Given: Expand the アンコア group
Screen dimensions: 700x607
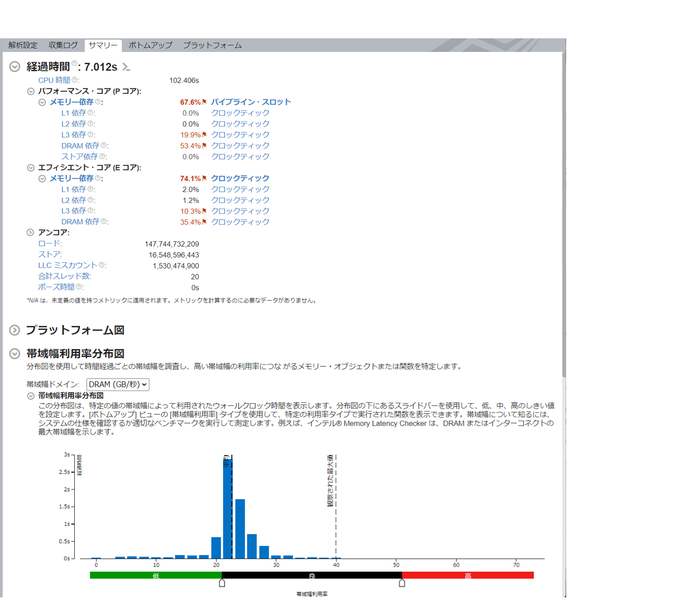Looking at the screenshot, I should point(31,232).
